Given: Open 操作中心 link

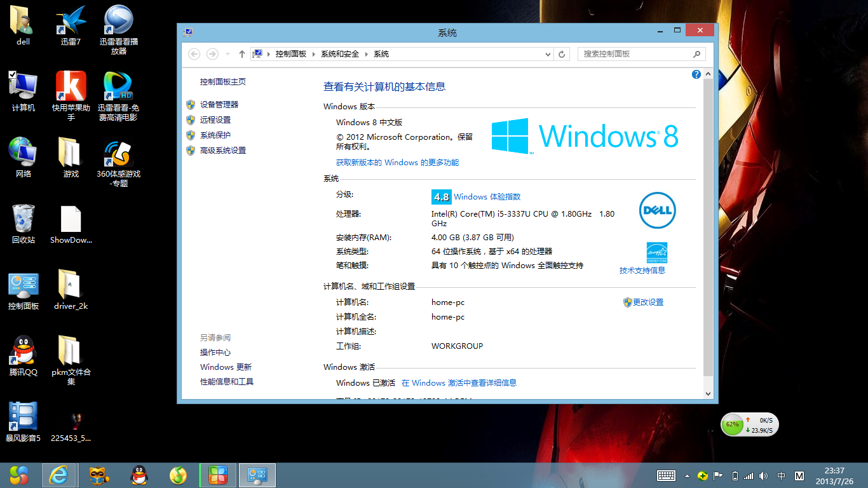Looking at the screenshot, I should click(215, 353).
